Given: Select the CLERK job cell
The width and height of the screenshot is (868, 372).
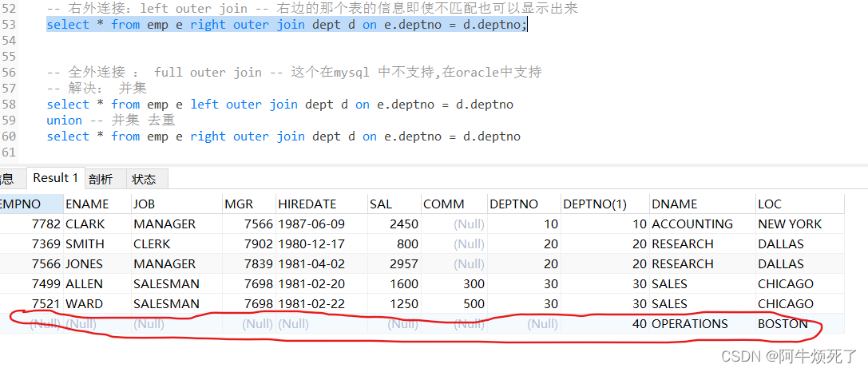Looking at the screenshot, I should tap(176, 243).
